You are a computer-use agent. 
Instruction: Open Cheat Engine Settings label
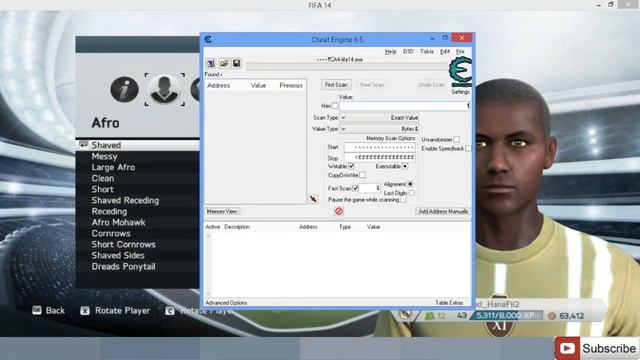point(460,92)
